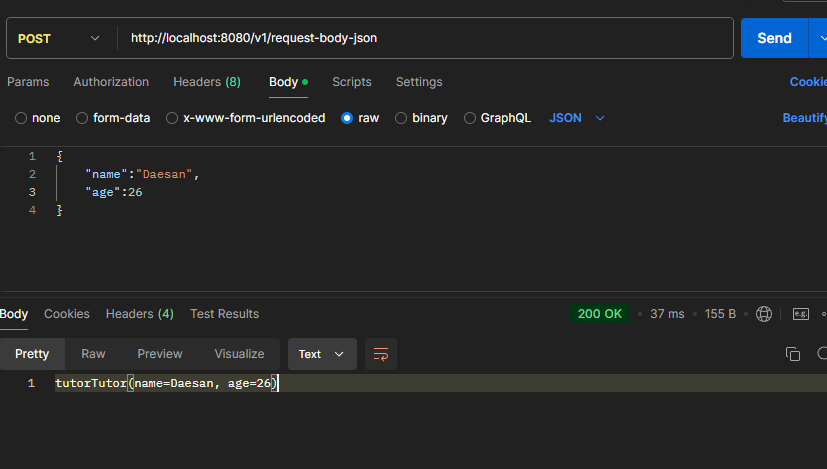
Task: Switch to the Params tab
Action: point(28,82)
